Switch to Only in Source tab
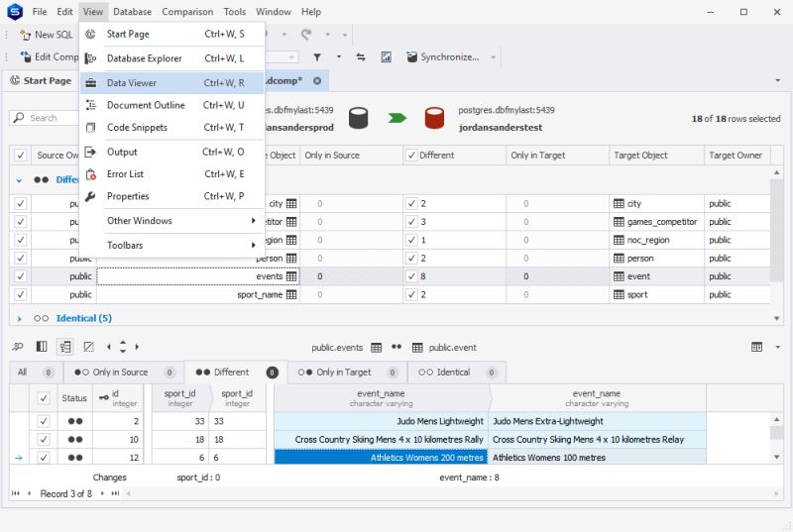This screenshot has width=793, height=532. (122, 372)
